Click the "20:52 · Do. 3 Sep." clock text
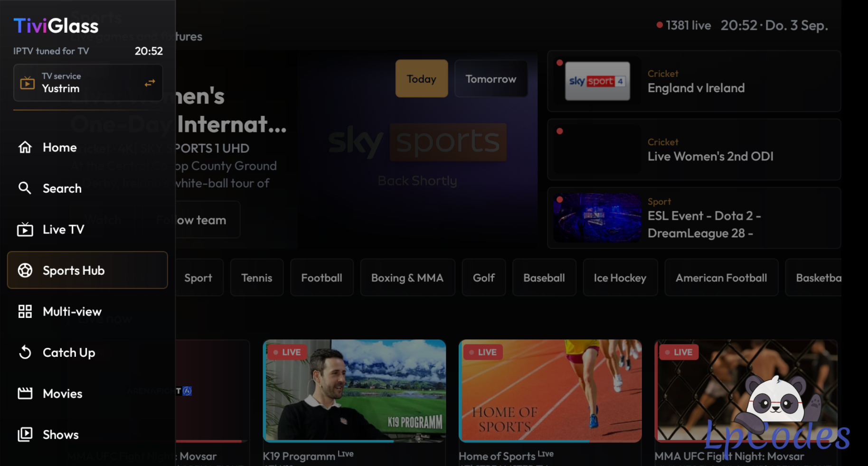This screenshot has width=868, height=466. click(x=774, y=25)
